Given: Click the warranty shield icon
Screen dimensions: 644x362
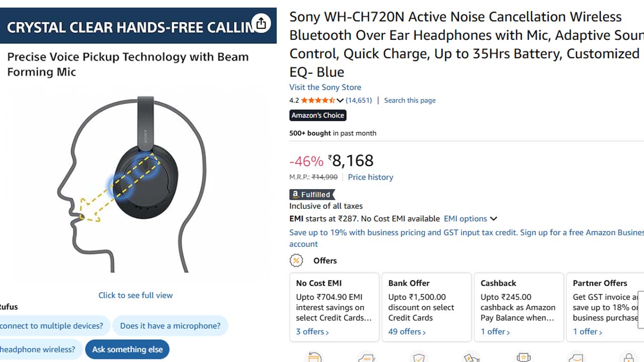Looking at the screenshot, I should (419, 357).
